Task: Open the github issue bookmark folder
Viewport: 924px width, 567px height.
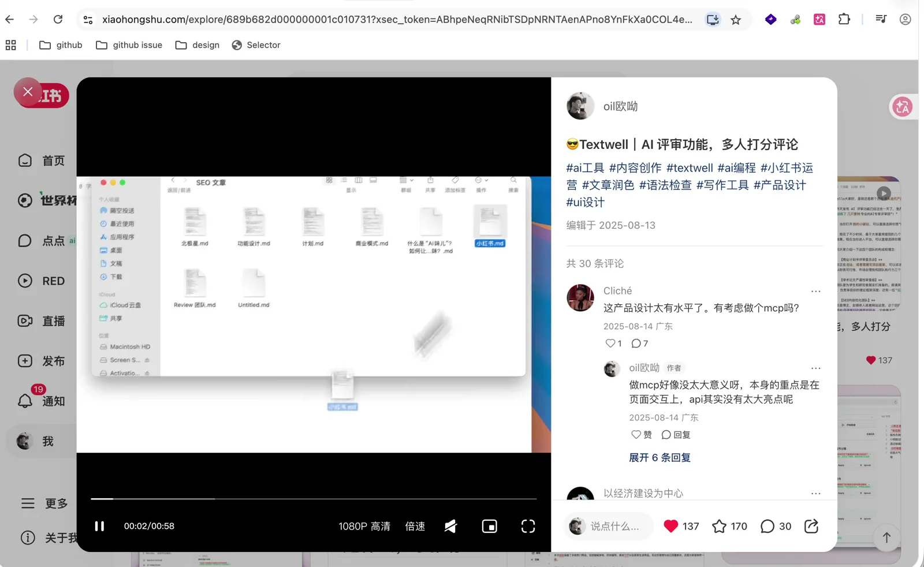Action: pyautogui.click(x=129, y=45)
